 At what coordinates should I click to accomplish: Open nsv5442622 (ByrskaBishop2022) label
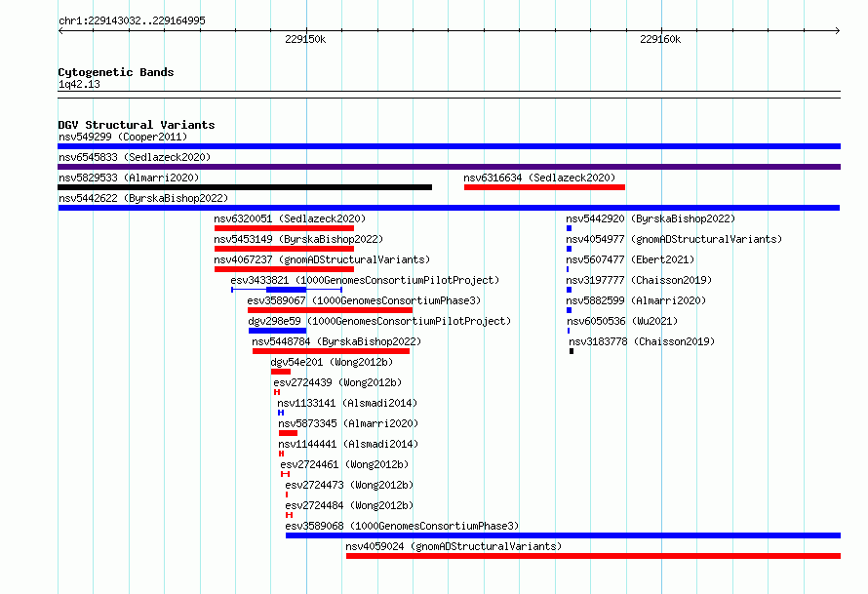coord(143,198)
